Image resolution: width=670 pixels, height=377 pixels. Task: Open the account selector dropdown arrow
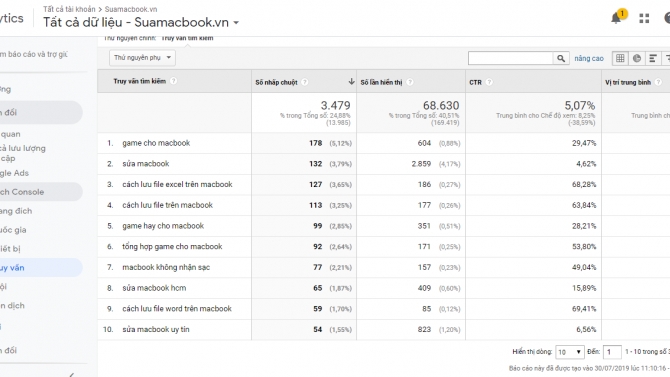click(x=236, y=23)
